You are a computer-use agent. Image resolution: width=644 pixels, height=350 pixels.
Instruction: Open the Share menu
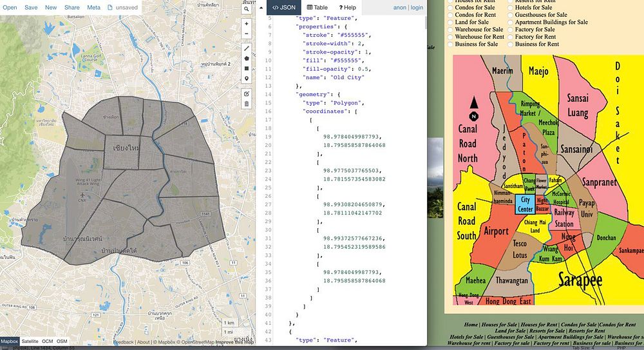click(x=72, y=7)
